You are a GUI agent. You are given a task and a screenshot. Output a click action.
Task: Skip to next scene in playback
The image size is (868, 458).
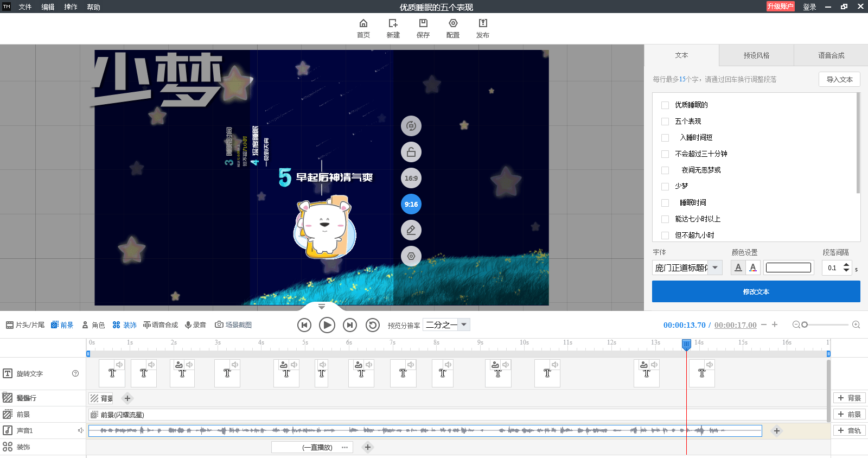[350, 325]
